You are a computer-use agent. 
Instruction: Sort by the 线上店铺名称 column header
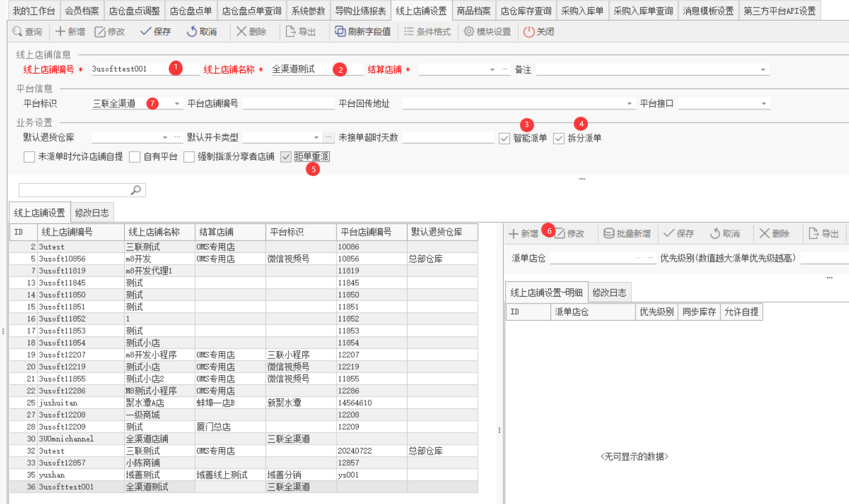(159, 232)
